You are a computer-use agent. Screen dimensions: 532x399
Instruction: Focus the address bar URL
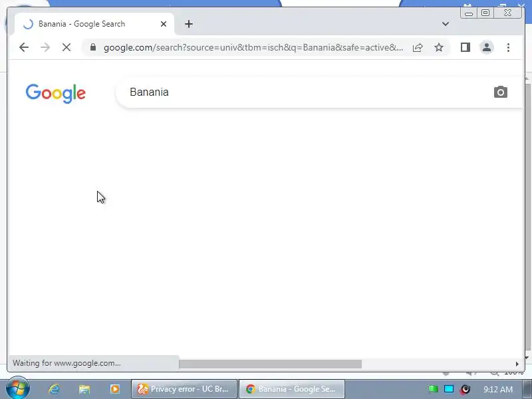253,47
